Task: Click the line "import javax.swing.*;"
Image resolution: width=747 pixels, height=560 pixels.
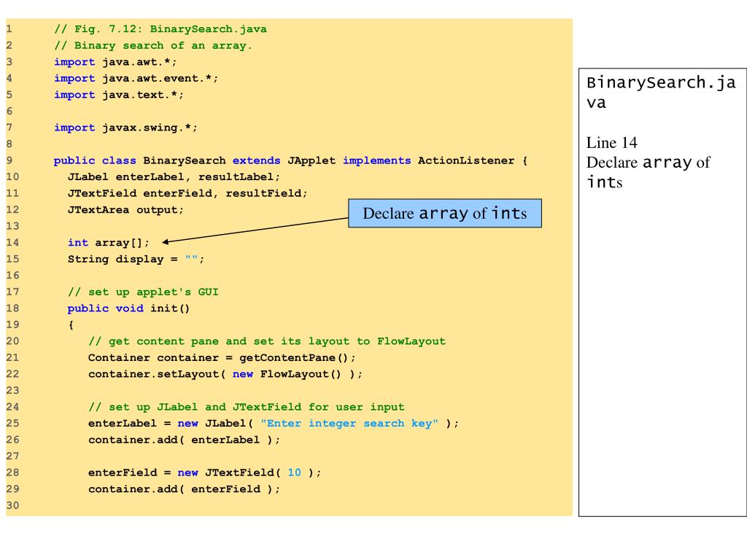Action: click(125, 128)
